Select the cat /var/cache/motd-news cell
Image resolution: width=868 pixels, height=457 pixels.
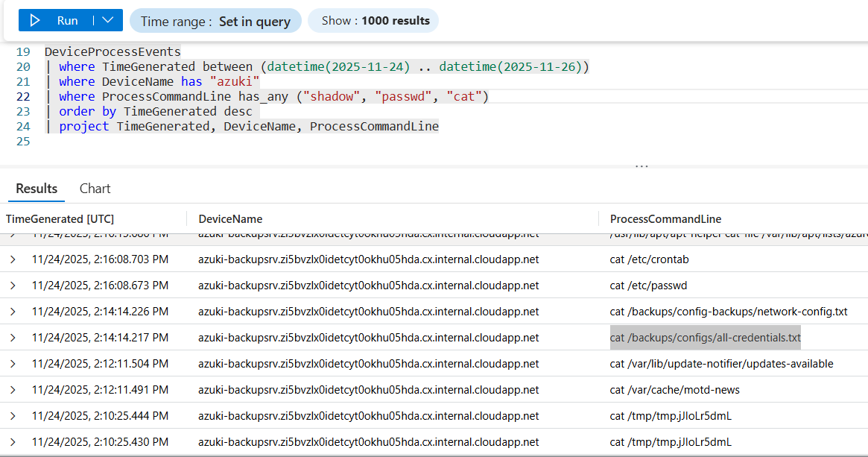675,389
